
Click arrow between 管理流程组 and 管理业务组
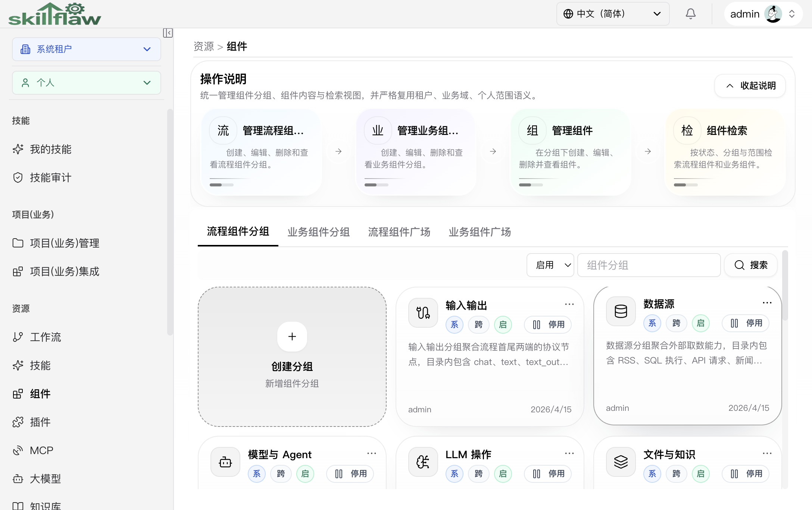pyautogui.click(x=338, y=151)
